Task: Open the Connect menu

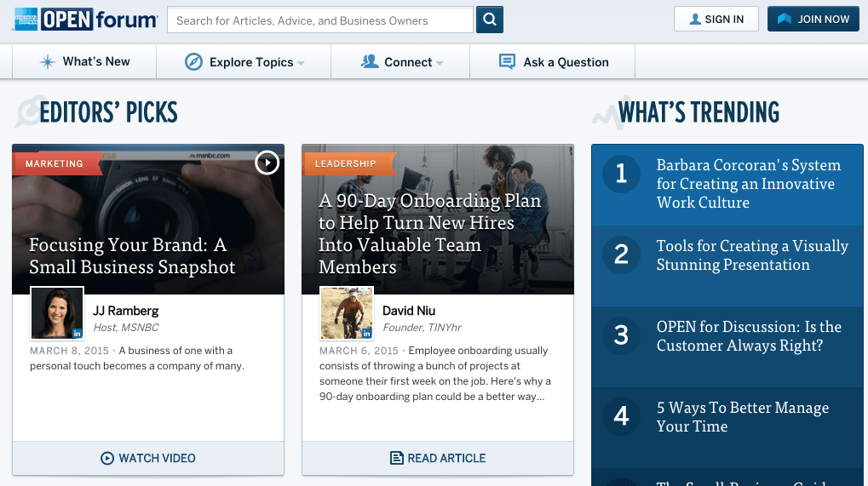Action: (401, 61)
